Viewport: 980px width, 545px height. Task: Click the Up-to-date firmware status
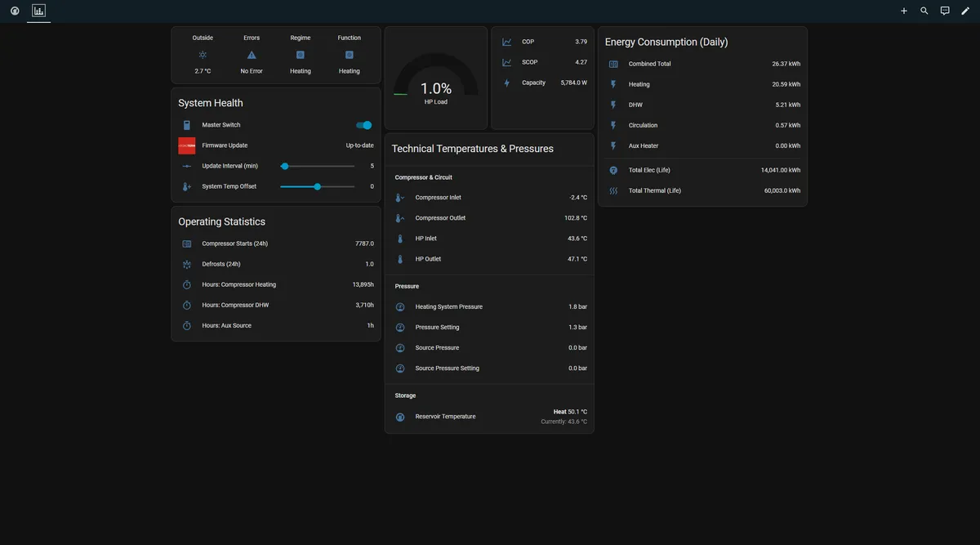360,145
